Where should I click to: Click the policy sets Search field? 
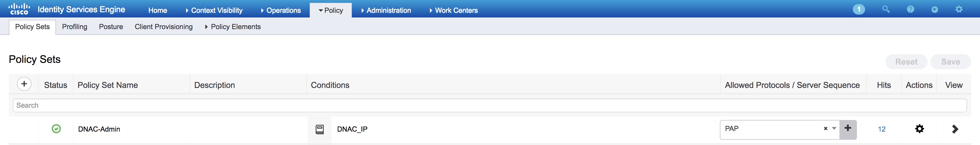490,105
